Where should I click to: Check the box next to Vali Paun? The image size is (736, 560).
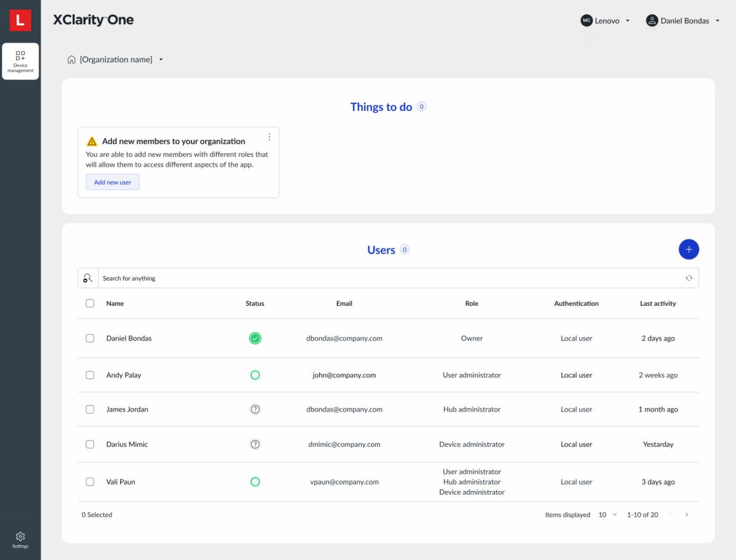tap(90, 482)
